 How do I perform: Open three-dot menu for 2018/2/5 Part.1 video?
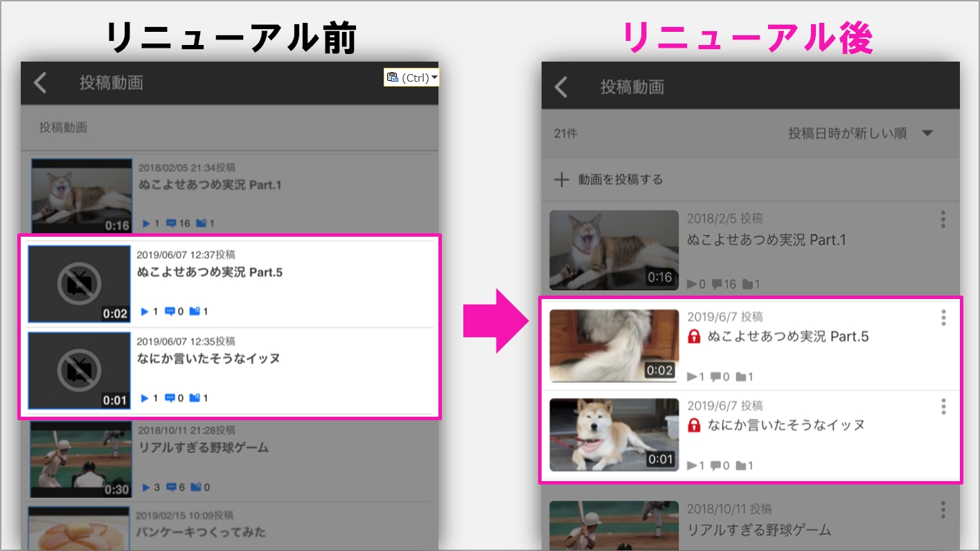point(943,220)
